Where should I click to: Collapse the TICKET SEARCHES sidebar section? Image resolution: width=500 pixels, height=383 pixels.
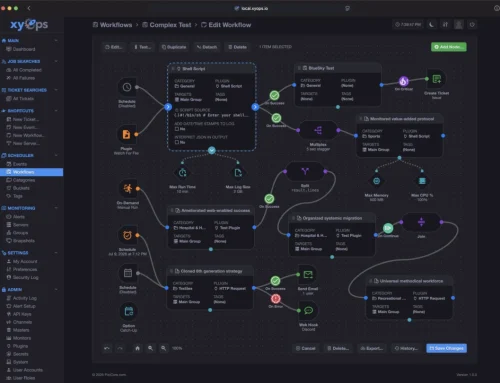click(x=56, y=90)
